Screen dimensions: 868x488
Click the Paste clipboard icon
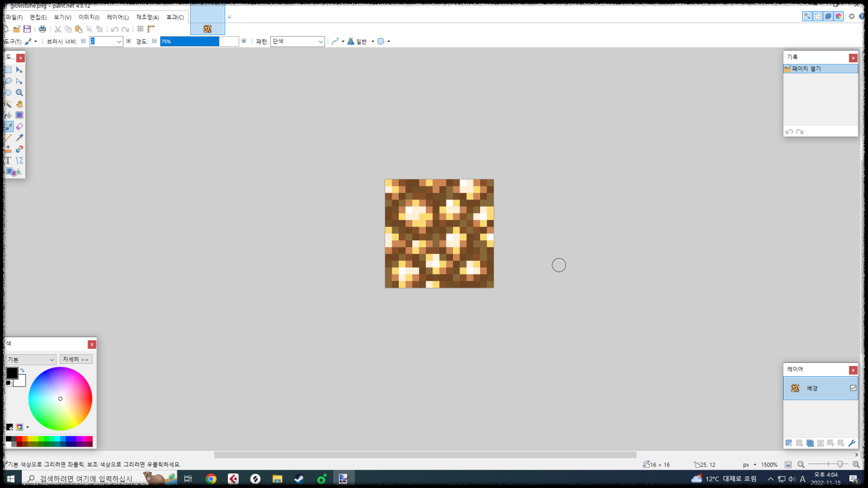click(79, 29)
